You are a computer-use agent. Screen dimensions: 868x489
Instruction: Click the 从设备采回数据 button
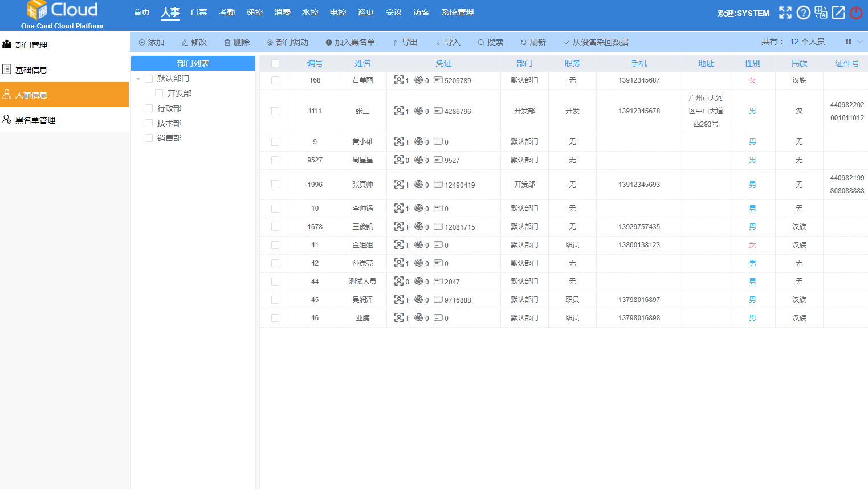[596, 42]
